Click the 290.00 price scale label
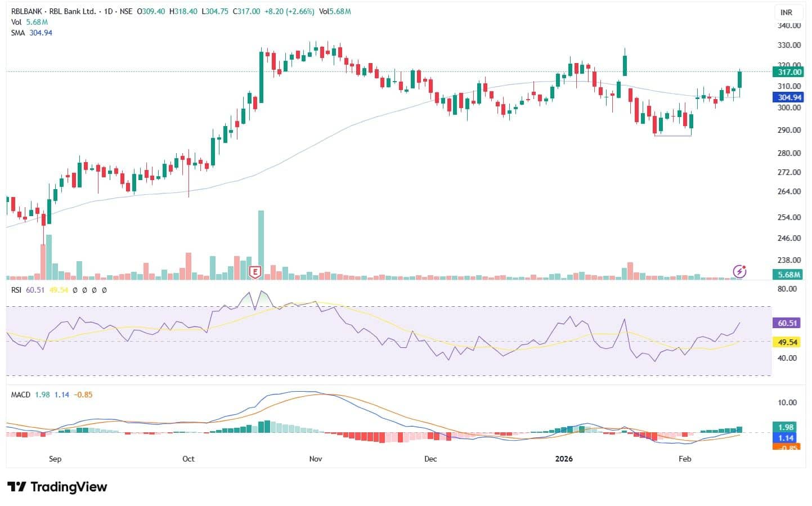Screen dimensions: 812x506 (x=789, y=130)
